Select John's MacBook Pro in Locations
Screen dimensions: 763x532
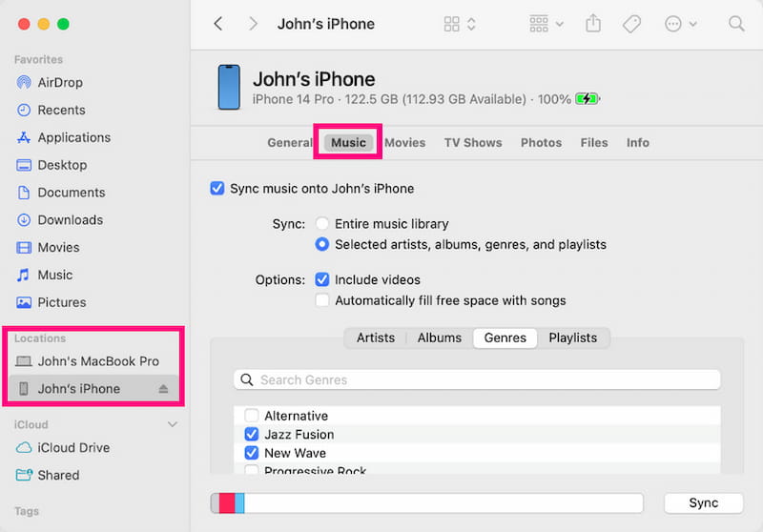(87, 361)
